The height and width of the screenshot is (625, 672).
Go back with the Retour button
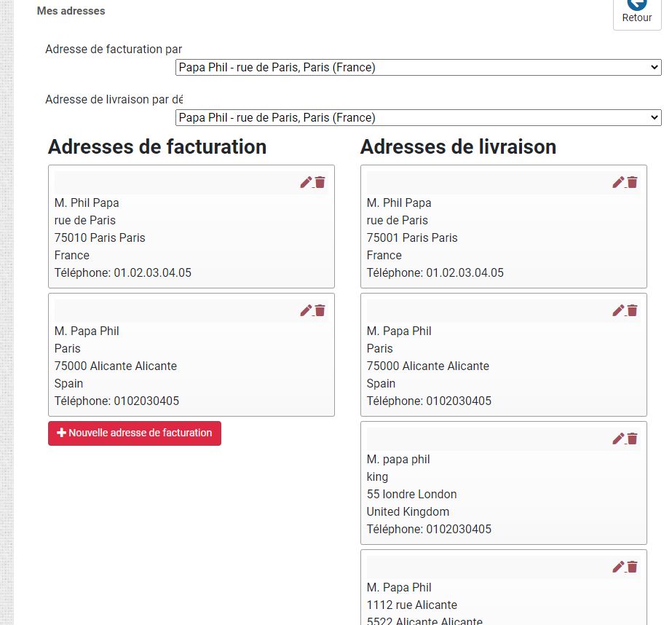[x=637, y=12]
